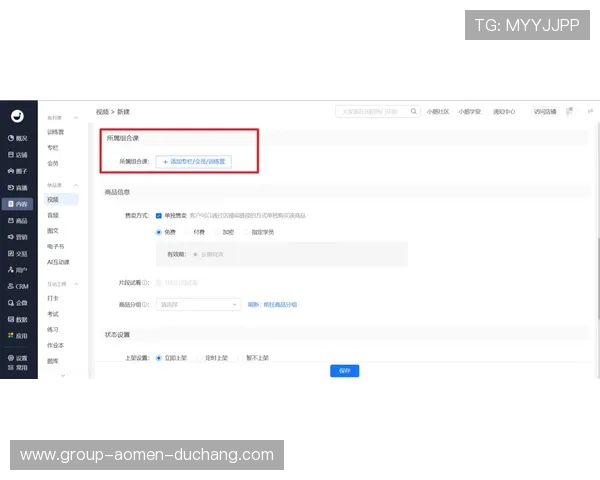Go to 直播 live section in sidebar

(18, 187)
